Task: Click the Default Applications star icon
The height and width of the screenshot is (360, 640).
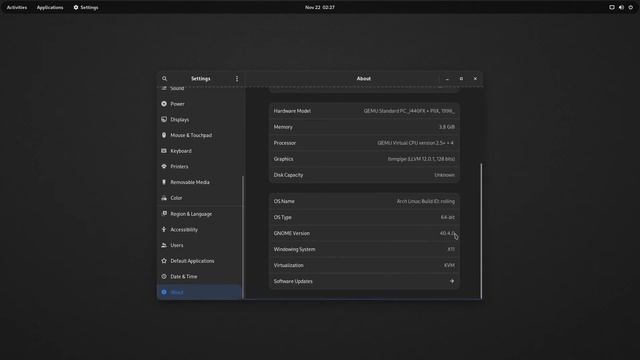Action: coord(164,261)
